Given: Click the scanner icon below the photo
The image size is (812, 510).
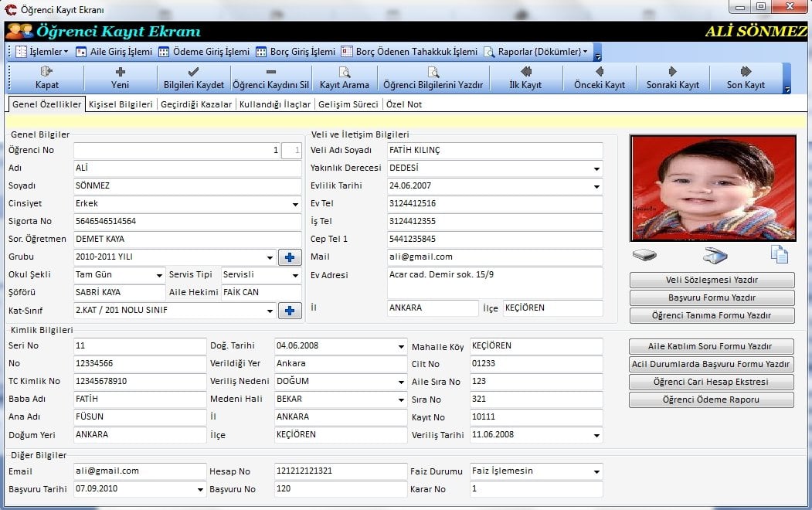Looking at the screenshot, I should [x=715, y=255].
